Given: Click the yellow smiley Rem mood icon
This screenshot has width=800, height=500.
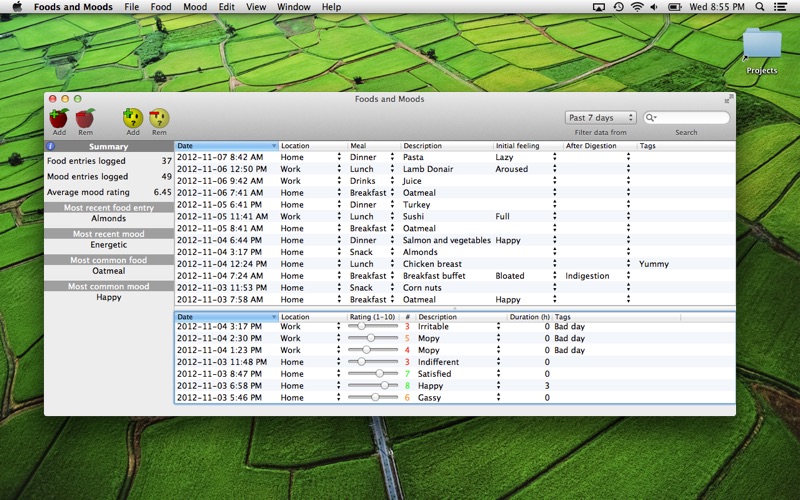Looking at the screenshot, I should [x=159, y=119].
